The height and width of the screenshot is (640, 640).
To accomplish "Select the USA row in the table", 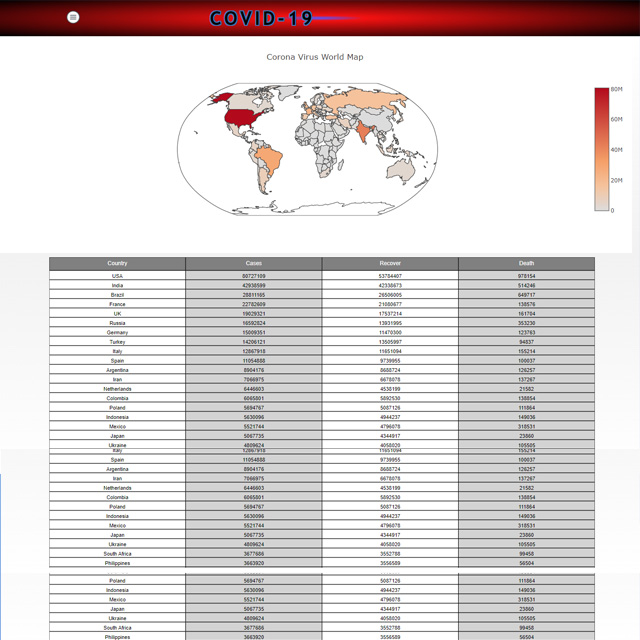I will pyautogui.click(x=117, y=276).
